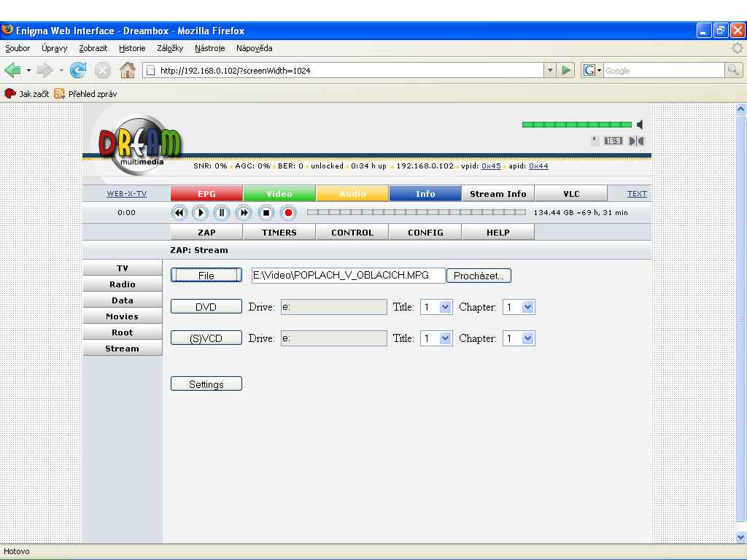Open the back button history dropdown arrow
Image resolution: width=747 pixels, height=560 pixels.
click(28, 71)
